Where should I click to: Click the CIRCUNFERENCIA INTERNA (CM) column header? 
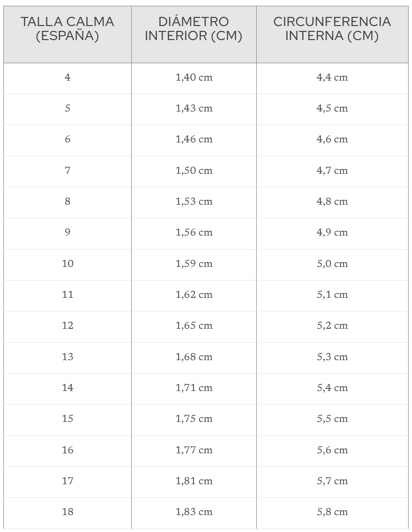point(331,29)
